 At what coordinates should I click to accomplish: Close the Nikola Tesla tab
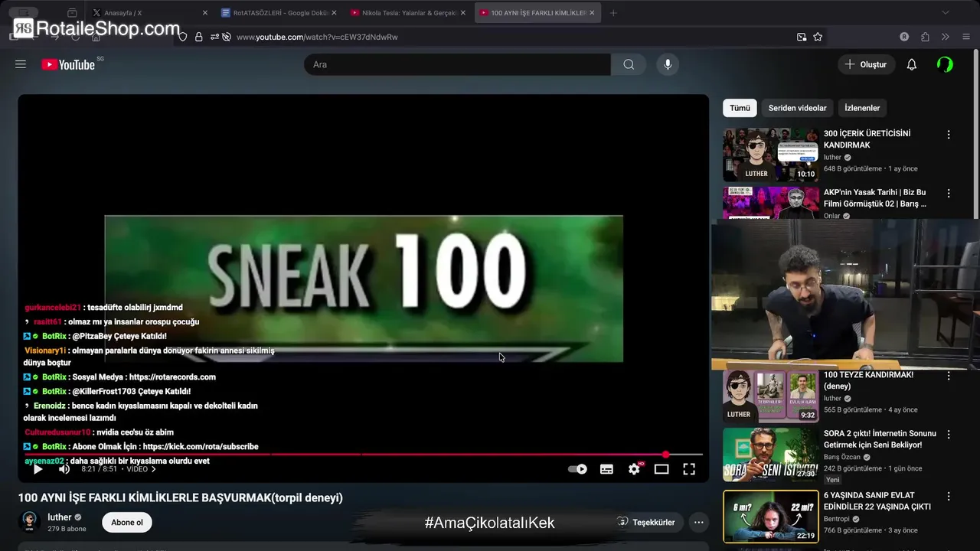462,13
